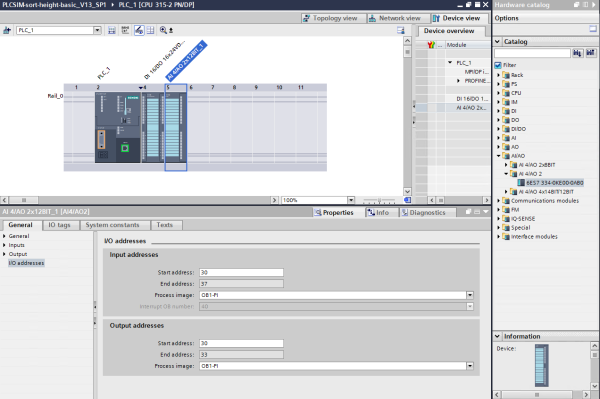Open the 100% zoom level dropdown
The height and width of the screenshot is (399, 600).
(x=351, y=200)
